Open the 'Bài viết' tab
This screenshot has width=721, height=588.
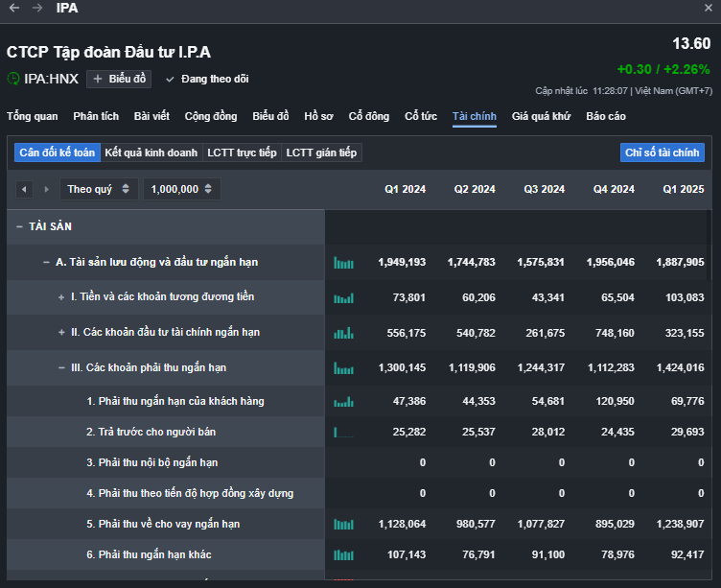click(x=151, y=116)
